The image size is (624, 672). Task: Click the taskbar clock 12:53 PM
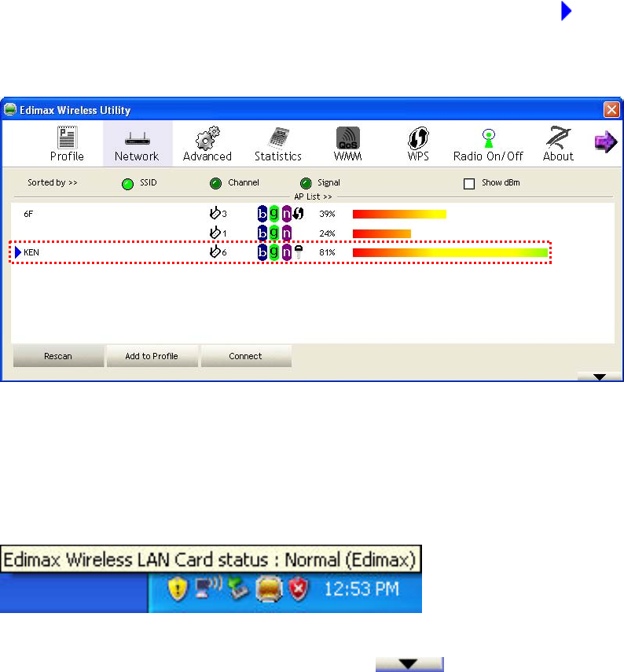(362, 589)
